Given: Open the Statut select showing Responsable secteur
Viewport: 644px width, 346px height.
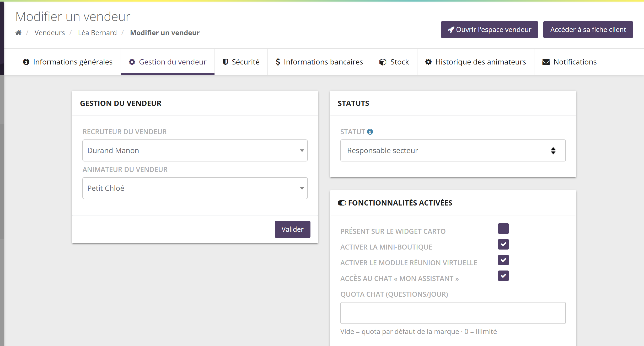Looking at the screenshot, I should [x=453, y=150].
